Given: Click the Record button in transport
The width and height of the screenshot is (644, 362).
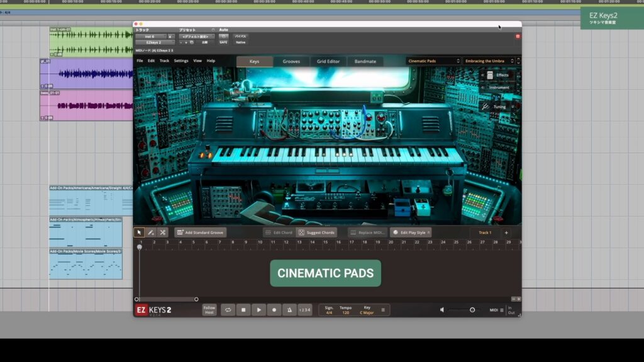Looking at the screenshot, I should [x=274, y=310].
